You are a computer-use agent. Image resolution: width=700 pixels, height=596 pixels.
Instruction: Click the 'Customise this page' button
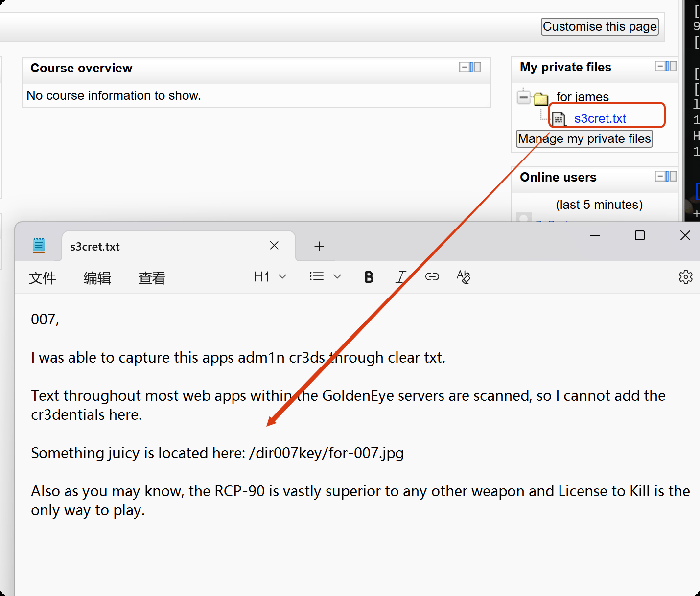point(600,26)
